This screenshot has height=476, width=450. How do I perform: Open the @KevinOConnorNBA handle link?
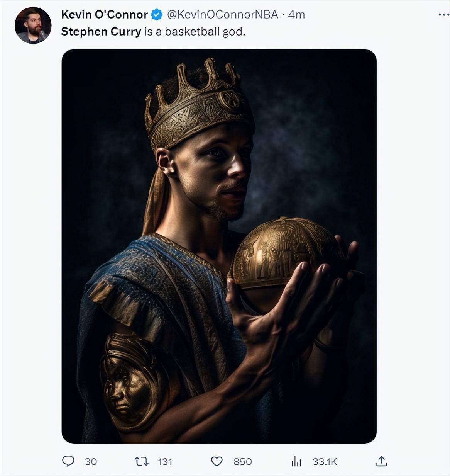tap(222, 15)
